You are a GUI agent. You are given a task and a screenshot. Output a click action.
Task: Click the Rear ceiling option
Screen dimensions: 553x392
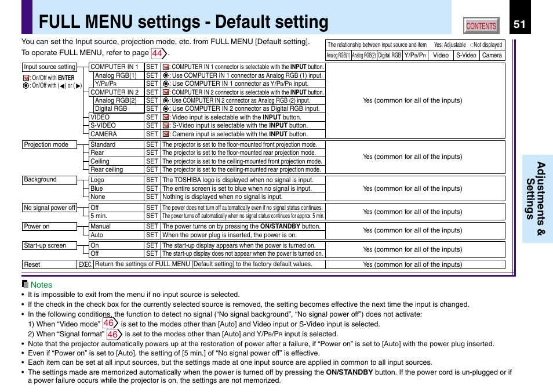tap(117, 170)
